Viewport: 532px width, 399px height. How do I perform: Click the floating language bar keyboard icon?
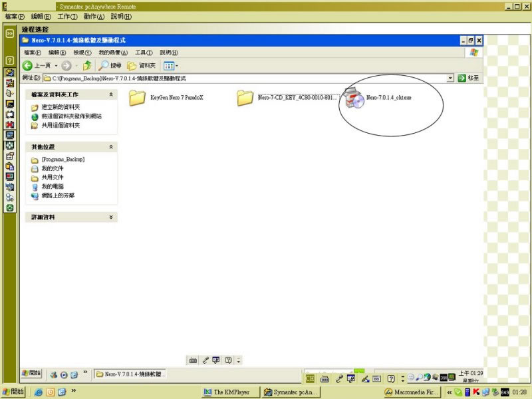[x=193, y=360]
